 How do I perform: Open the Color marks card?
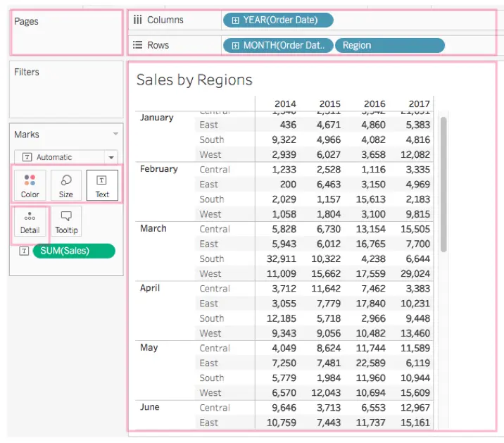[x=30, y=185]
